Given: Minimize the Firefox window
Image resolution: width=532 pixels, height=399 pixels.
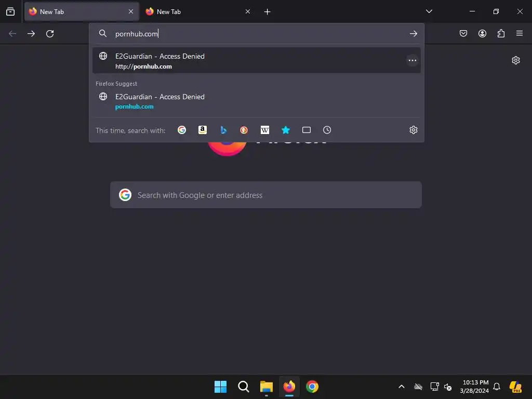Looking at the screenshot, I should (472, 11).
